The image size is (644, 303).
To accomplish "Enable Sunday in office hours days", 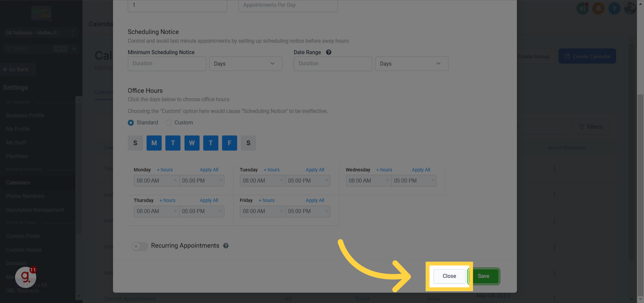I will tap(135, 143).
